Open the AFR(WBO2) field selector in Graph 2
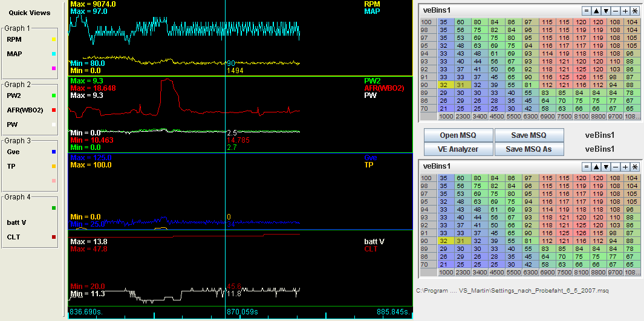 25,110
